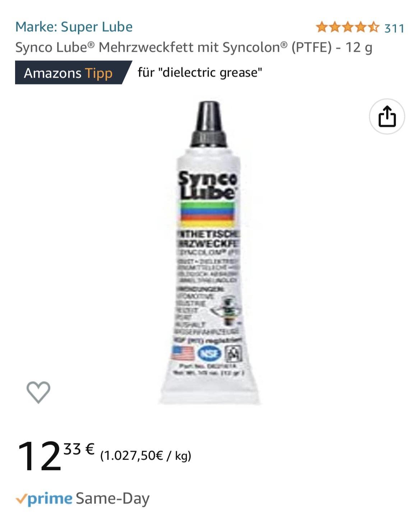
Task: Click the Synco Lube logo on the tube
Action: [208, 185]
